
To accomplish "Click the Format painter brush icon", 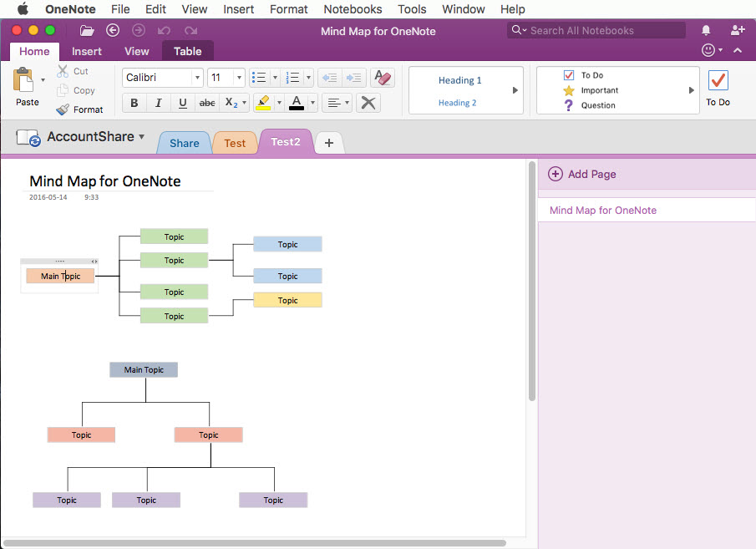I will point(63,109).
